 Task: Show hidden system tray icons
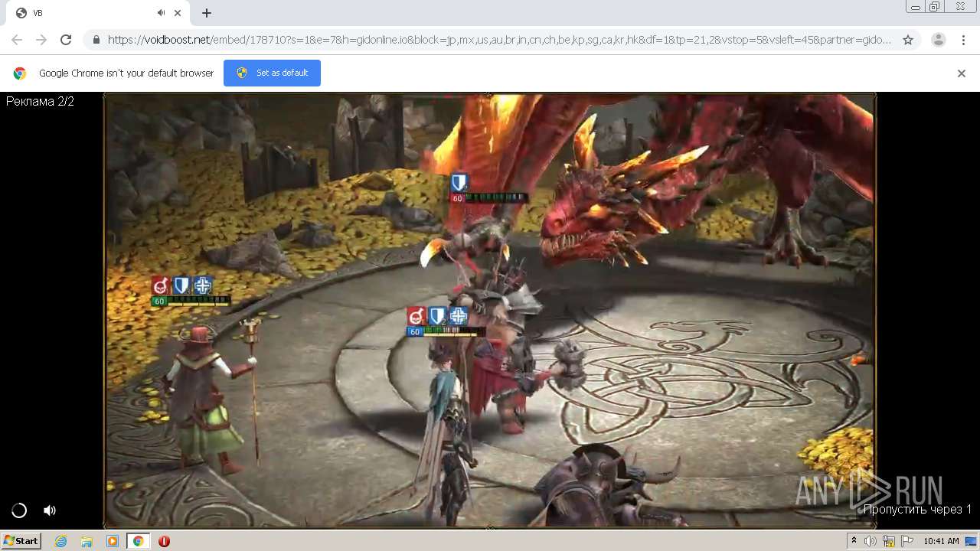pos(854,541)
